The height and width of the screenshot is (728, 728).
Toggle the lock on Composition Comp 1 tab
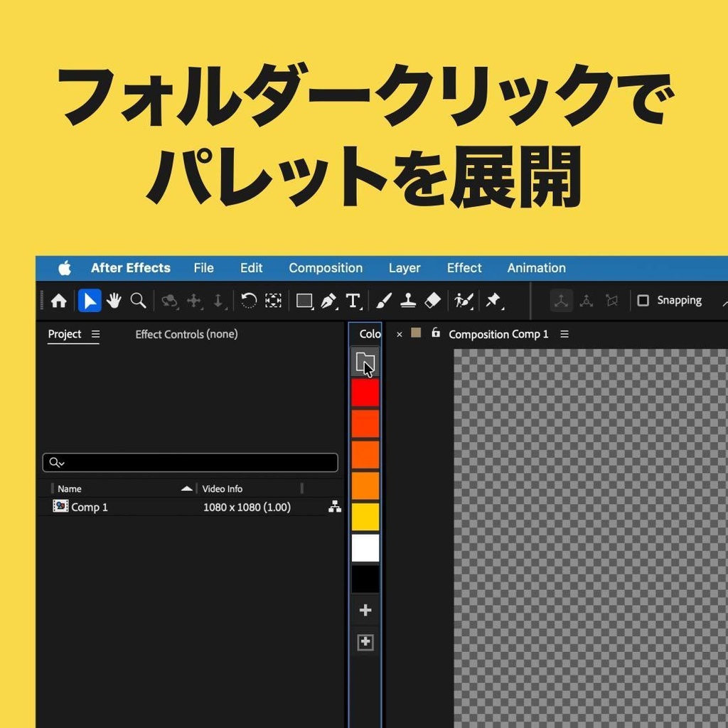436,333
